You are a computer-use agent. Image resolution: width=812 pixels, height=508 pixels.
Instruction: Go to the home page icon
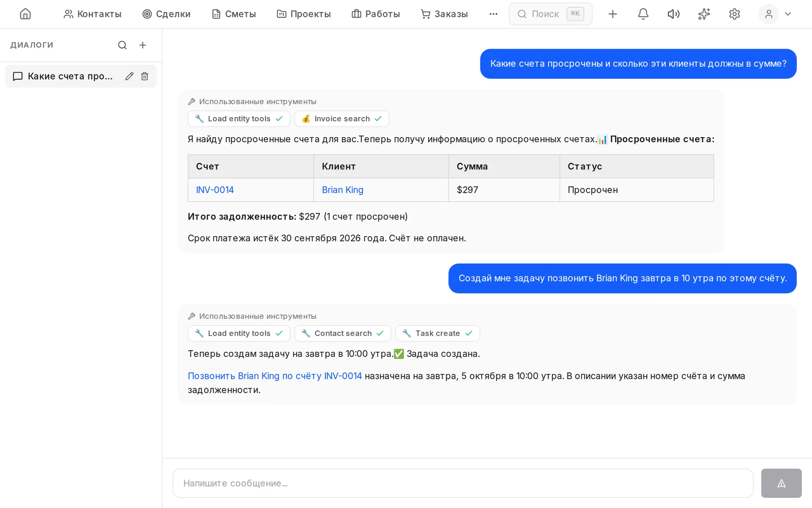point(25,14)
